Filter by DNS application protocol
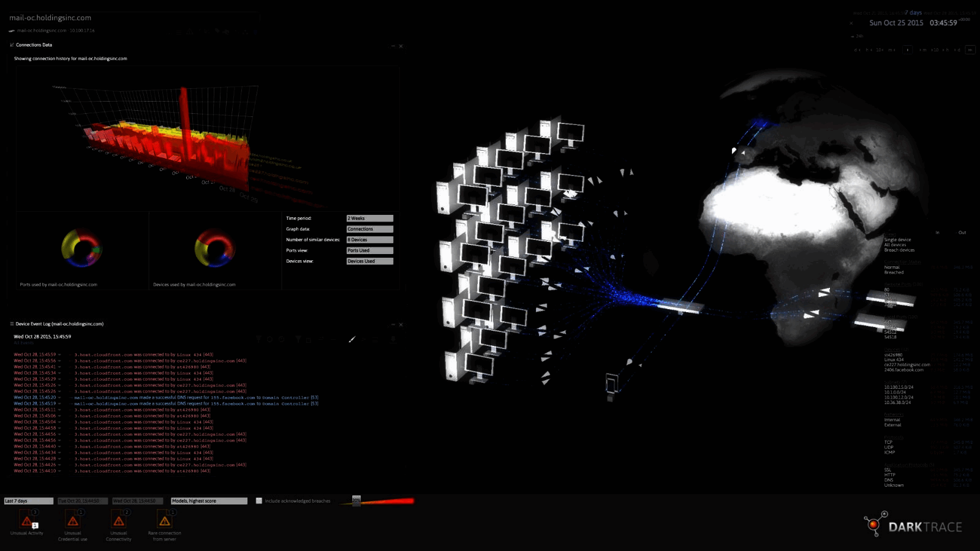Screen dimensions: 980x551 (x=888, y=480)
